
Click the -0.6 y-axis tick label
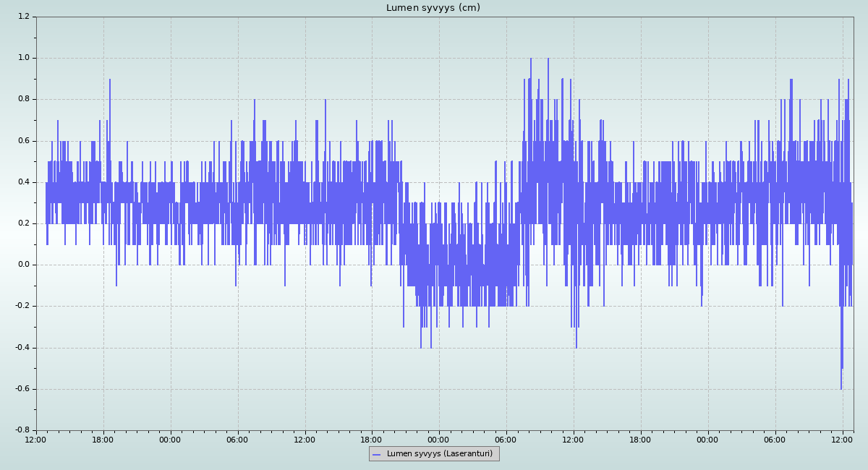(x=22, y=389)
